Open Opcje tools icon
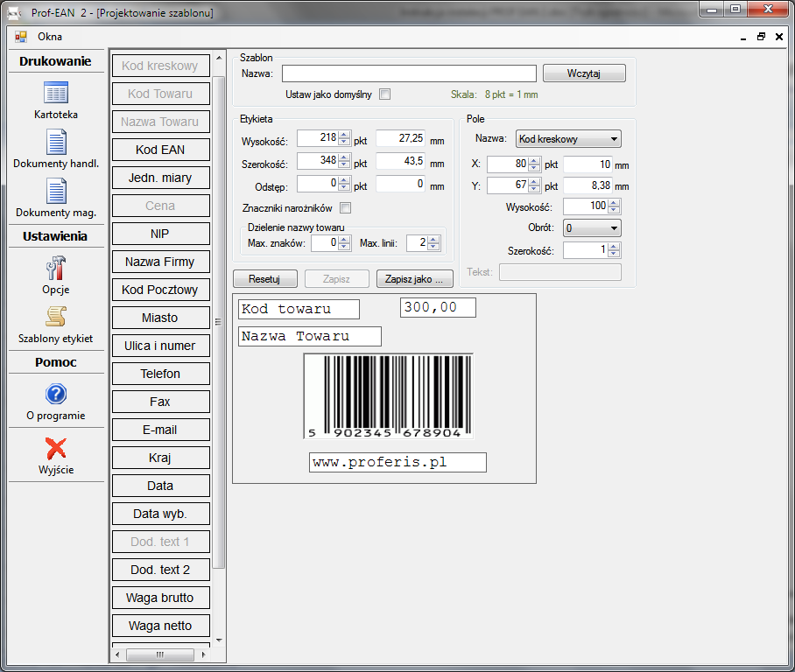This screenshot has height=672, width=795. [x=56, y=268]
